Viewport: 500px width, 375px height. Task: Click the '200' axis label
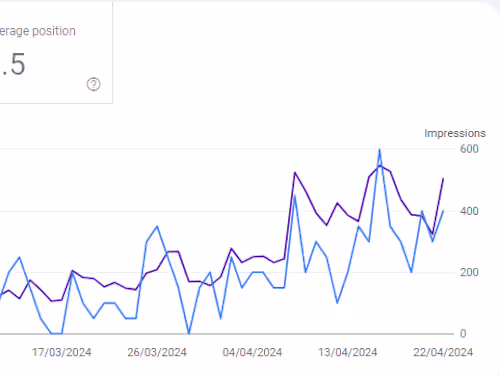(469, 272)
